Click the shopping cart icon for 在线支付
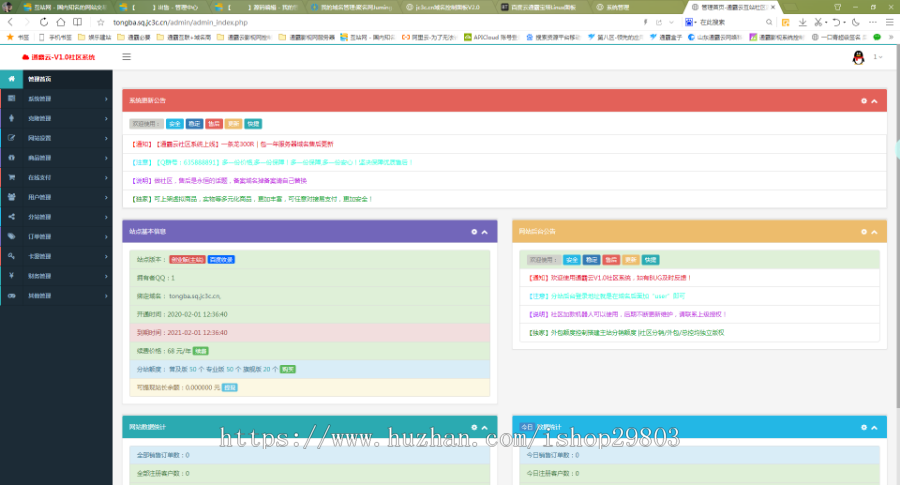This screenshot has height=485, width=900. pos(11,177)
